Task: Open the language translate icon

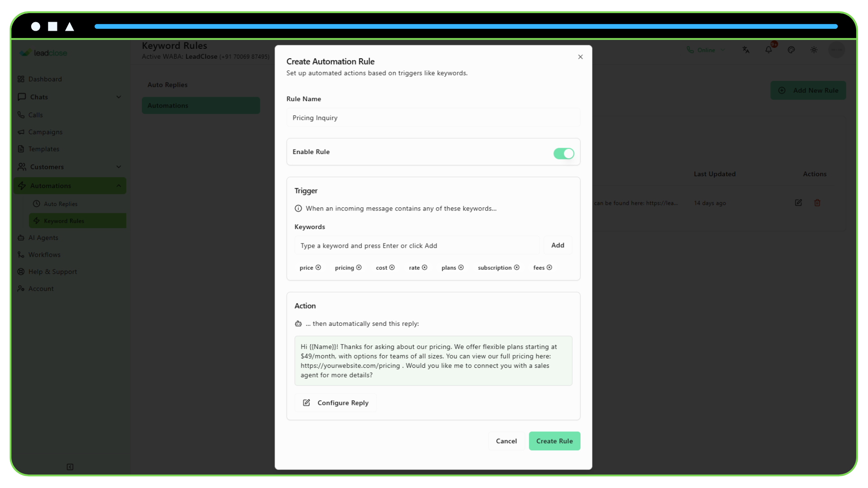Action: (746, 50)
